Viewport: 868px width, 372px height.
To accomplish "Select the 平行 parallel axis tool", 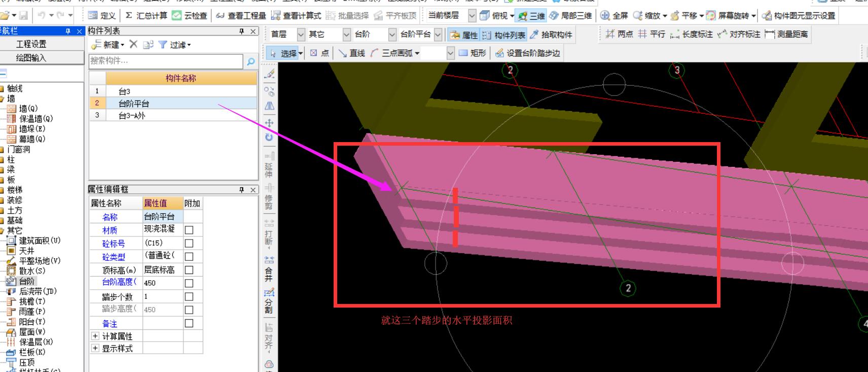I will click(x=652, y=34).
